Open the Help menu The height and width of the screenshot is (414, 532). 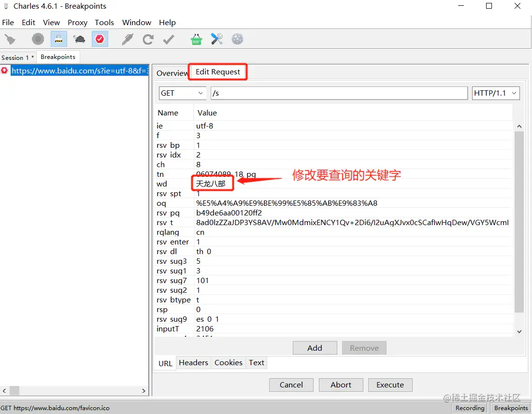point(167,22)
